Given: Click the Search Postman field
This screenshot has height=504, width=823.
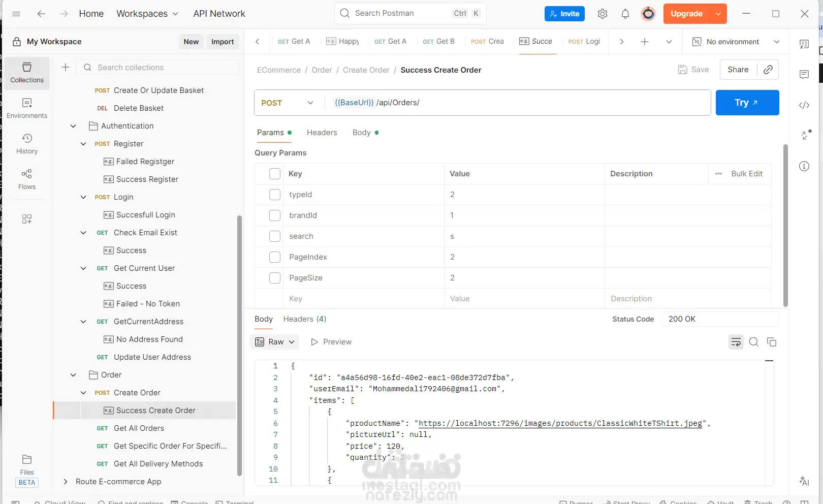Looking at the screenshot, I should [410, 13].
